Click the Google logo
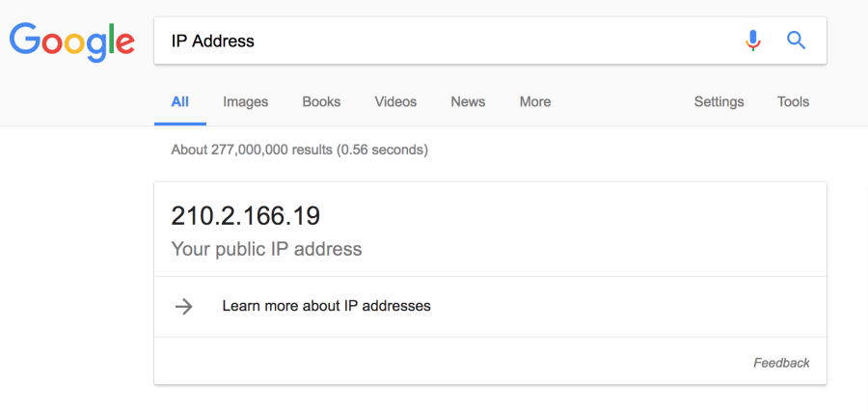Image resolution: width=868 pixels, height=412 pixels. click(x=72, y=42)
